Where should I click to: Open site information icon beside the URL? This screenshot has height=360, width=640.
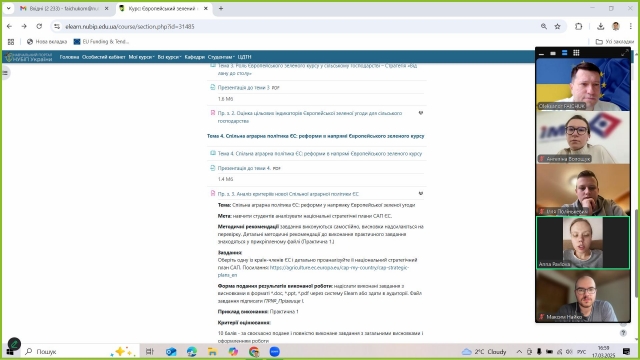point(57,27)
